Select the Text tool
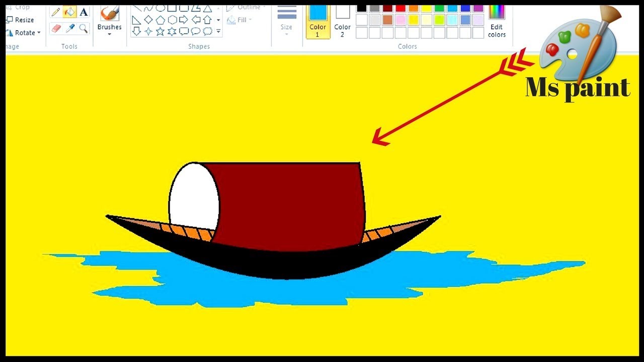Image resolution: width=644 pixels, height=362 pixels. [x=84, y=12]
